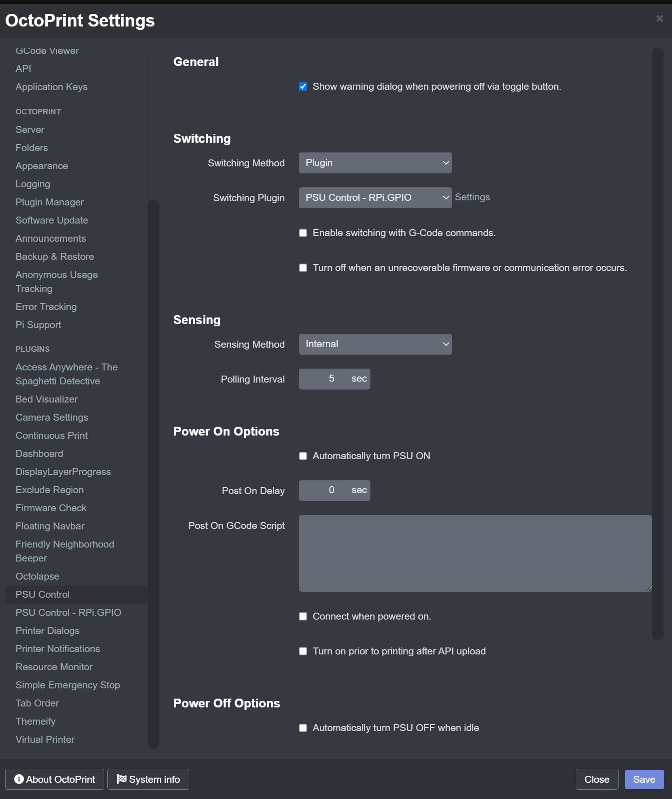The height and width of the screenshot is (799, 672).
Task: Open System info
Action: pos(148,779)
